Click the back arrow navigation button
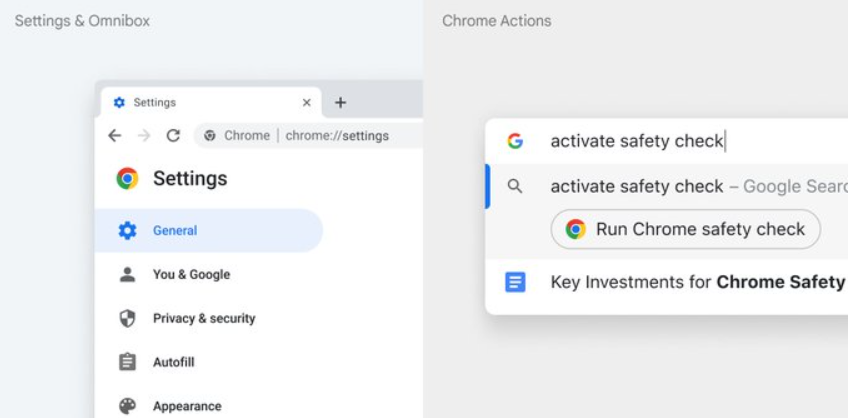The image size is (848, 418). click(115, 136)
